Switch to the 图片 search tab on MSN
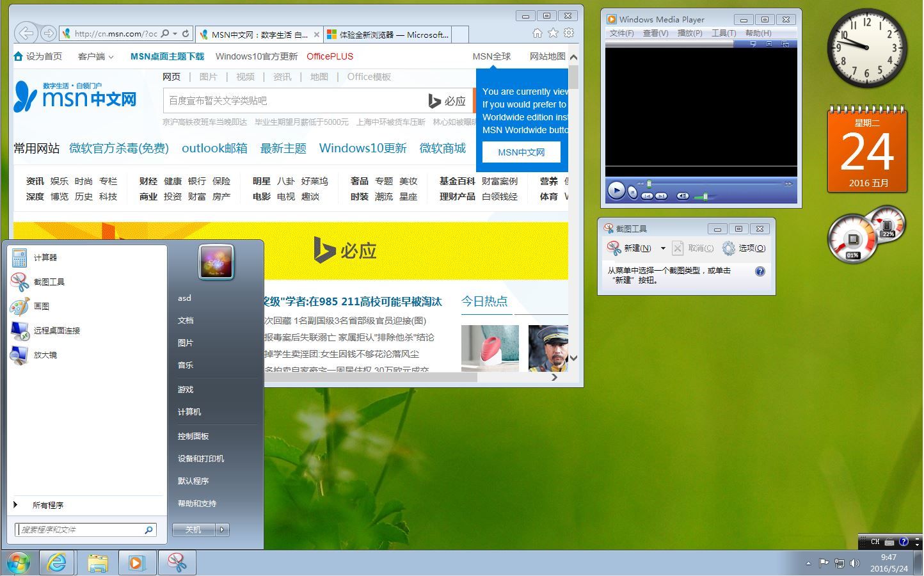 209,77
